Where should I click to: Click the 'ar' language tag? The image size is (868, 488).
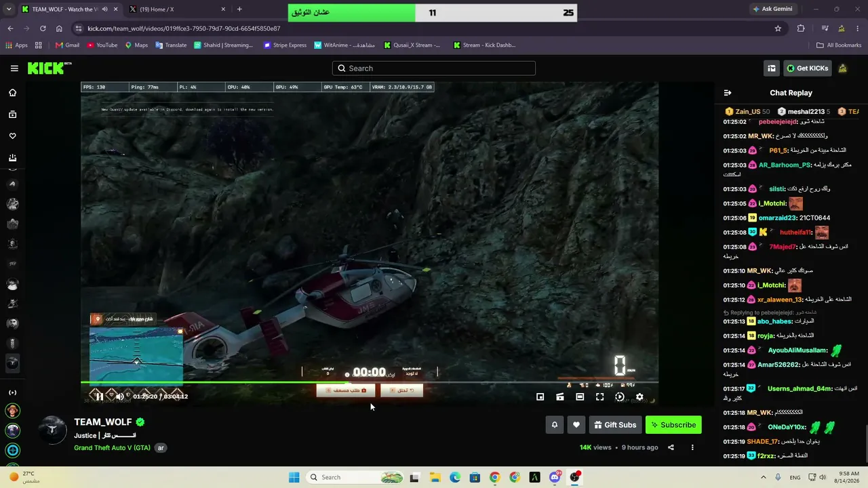(161, 447)
